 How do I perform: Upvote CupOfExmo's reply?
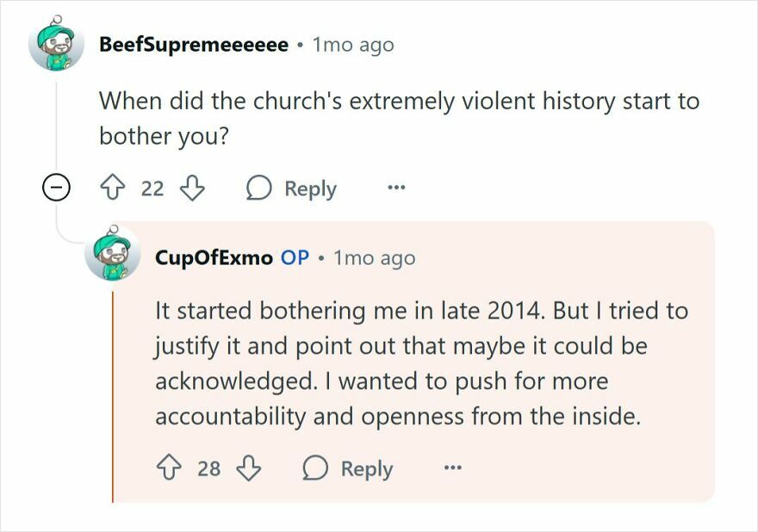[x=170, y=469]
